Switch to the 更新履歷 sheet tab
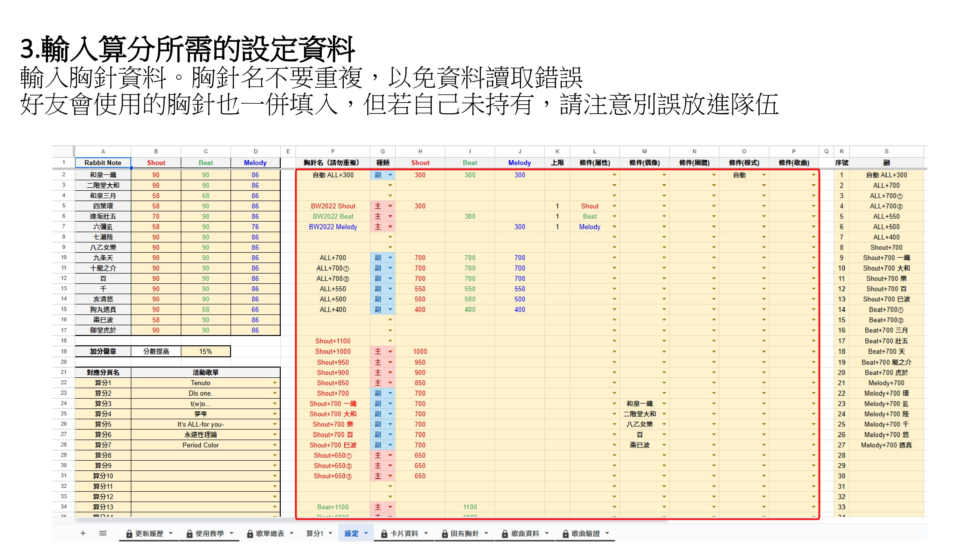Viewport: 980px width, 551px height. 149,534
